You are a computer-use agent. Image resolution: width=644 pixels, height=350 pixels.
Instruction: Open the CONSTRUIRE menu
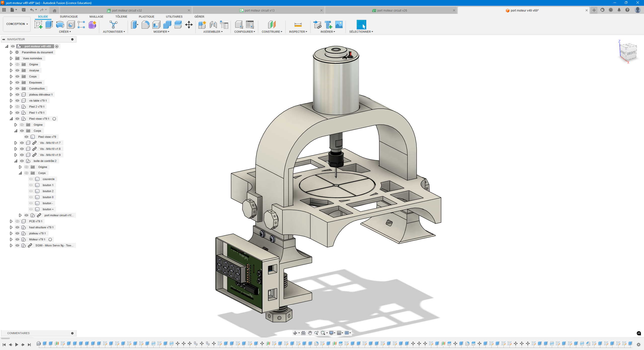coord(272,32)
